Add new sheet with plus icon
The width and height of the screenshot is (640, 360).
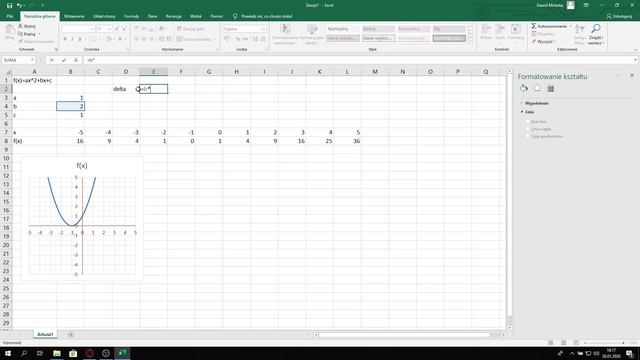[x=71, y=335]
